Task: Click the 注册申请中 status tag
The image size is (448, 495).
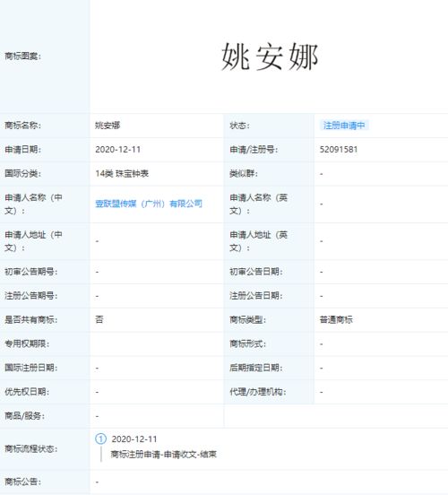Action: 344,126
